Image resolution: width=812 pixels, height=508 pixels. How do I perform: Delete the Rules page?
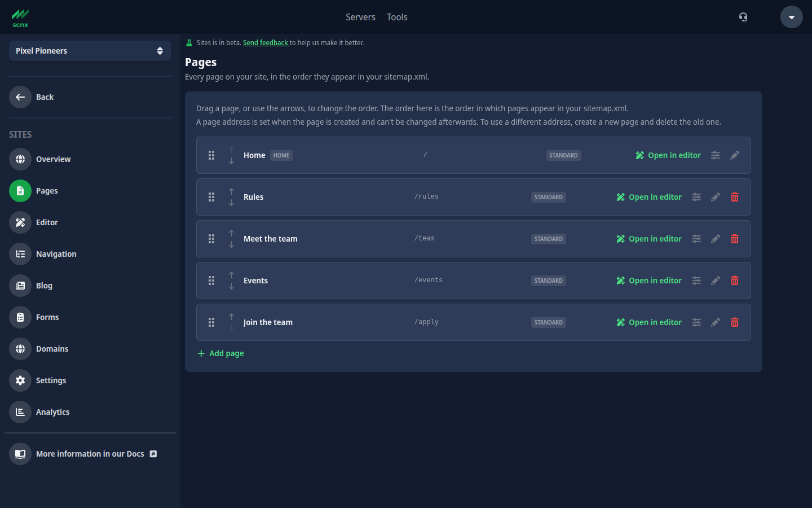735,197
